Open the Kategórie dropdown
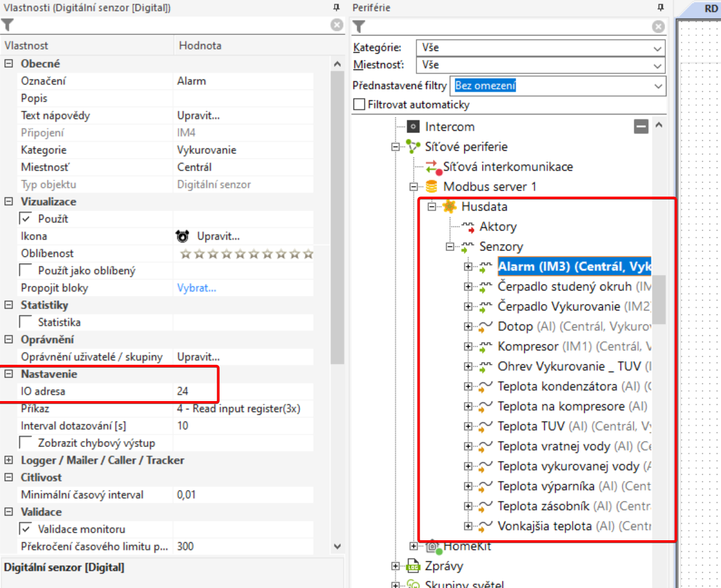Image resolution: width=721 pixels, height=588 pixels. pyautogui.click(x=657, y=48)
